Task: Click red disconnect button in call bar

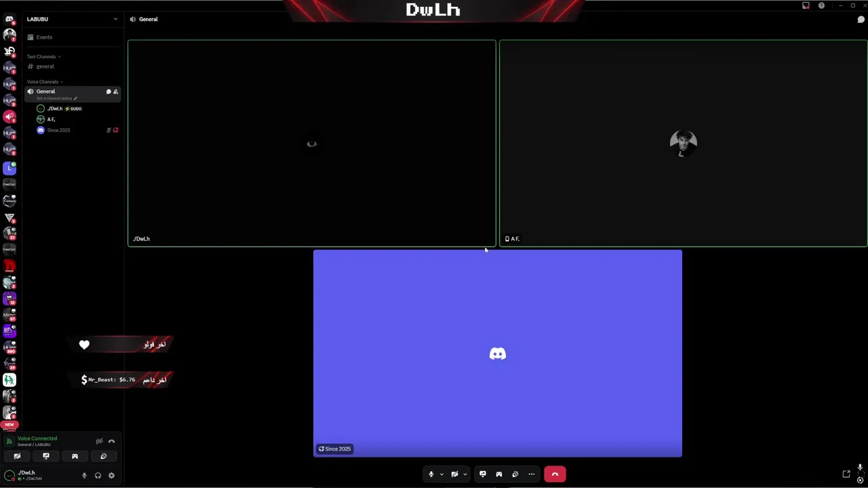Action: tap(555, 474)
